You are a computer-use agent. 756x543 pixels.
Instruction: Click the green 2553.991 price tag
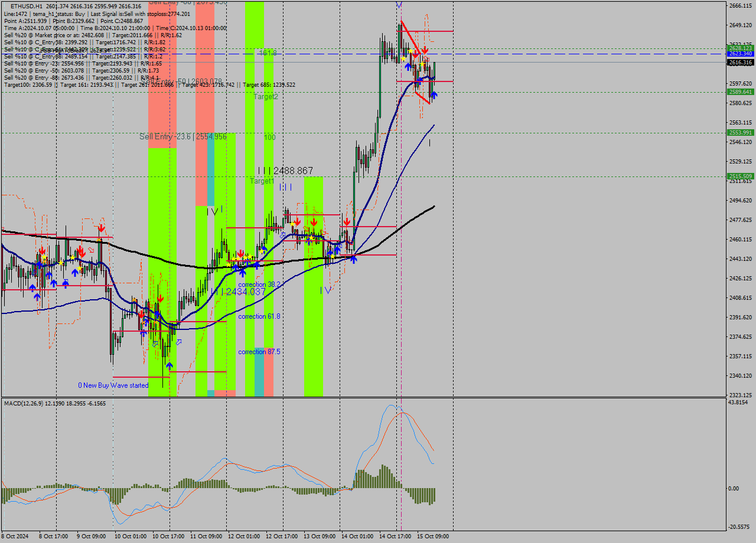point(740,133)
